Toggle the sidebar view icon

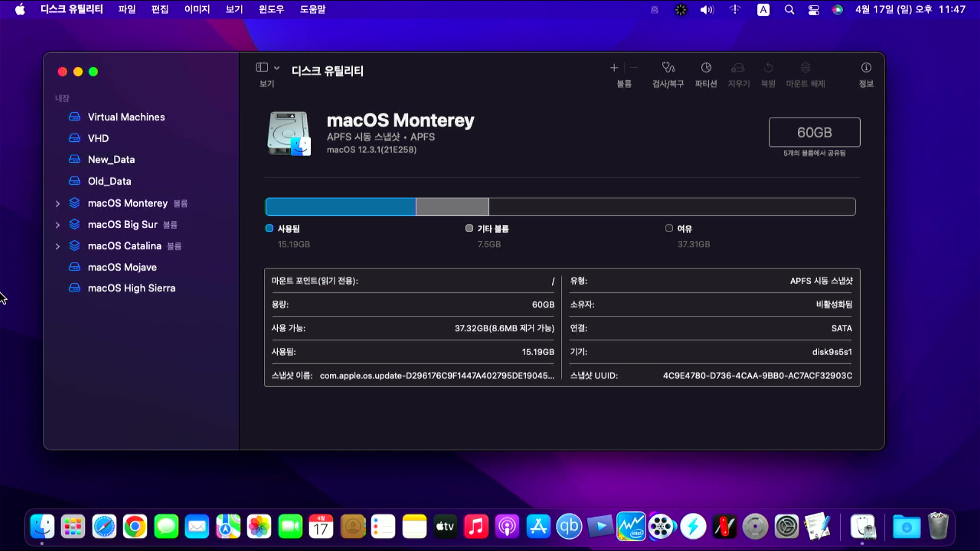coord(262,67)
